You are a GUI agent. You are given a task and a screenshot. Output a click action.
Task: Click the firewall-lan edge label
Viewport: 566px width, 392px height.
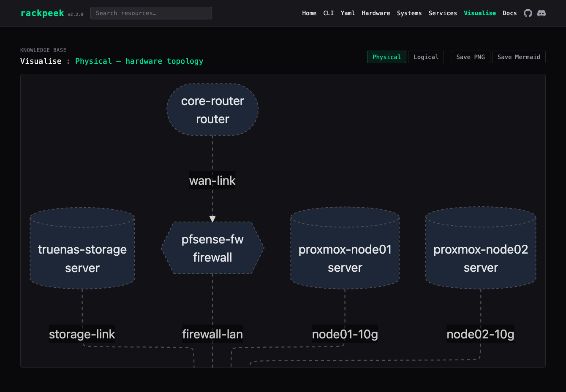(212, 334)
